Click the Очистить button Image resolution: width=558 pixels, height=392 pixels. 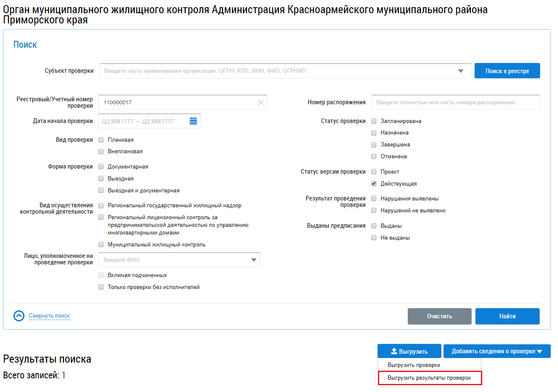coord(439,316)
